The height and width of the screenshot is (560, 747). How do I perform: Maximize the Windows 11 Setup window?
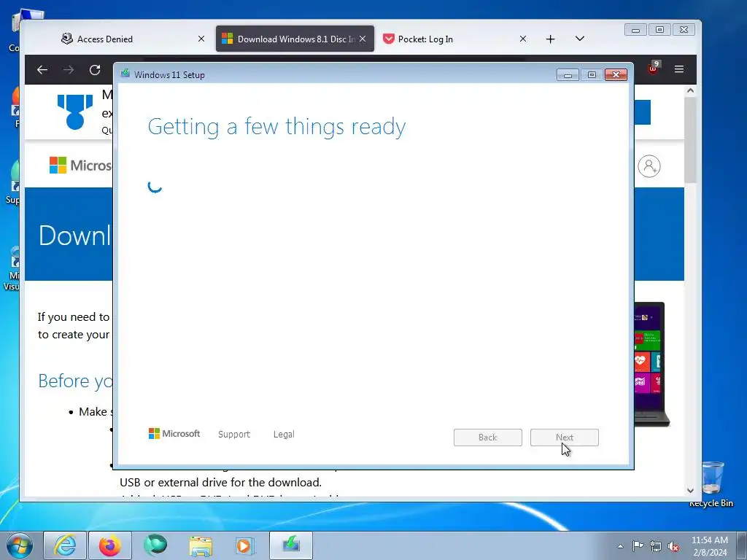pos(592,75)
